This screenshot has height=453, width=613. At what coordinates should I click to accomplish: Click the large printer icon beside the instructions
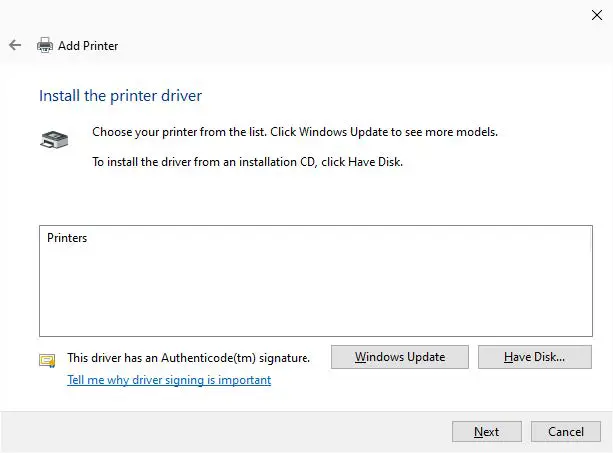(54, 139)
